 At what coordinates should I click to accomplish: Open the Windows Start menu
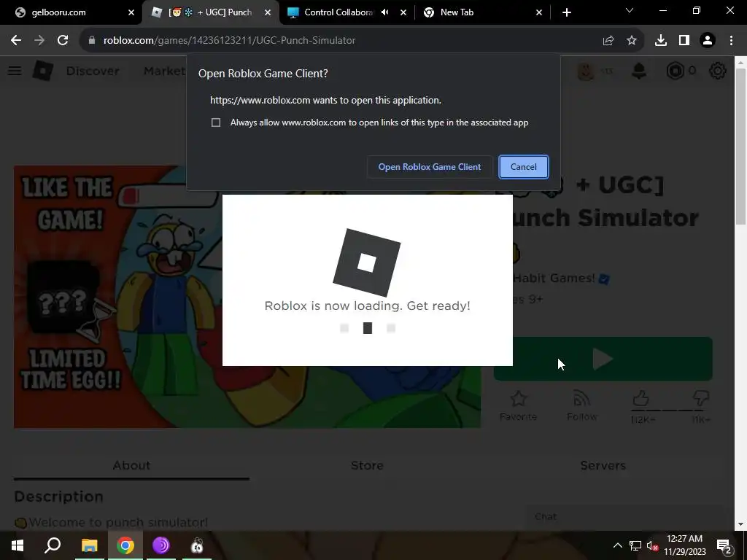click(x=18, y=545)
